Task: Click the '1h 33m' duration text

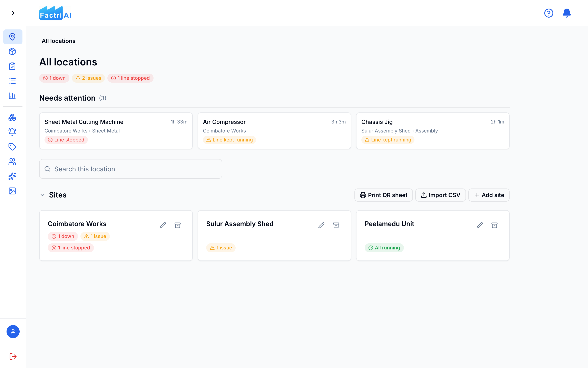Action: (179, 122)
